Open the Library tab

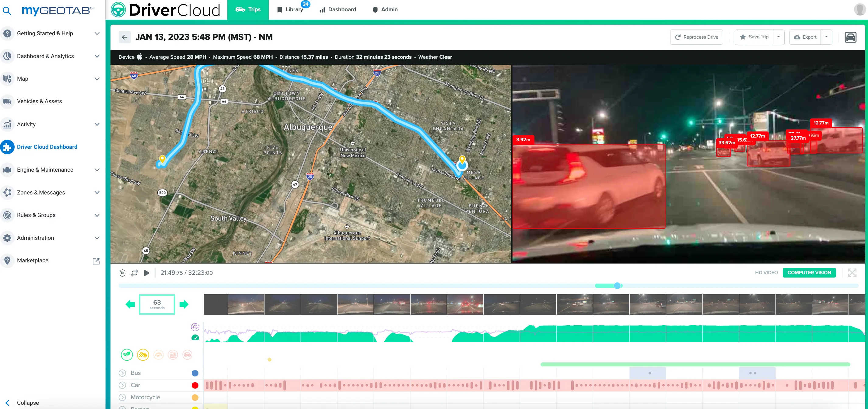coord(290,9)
